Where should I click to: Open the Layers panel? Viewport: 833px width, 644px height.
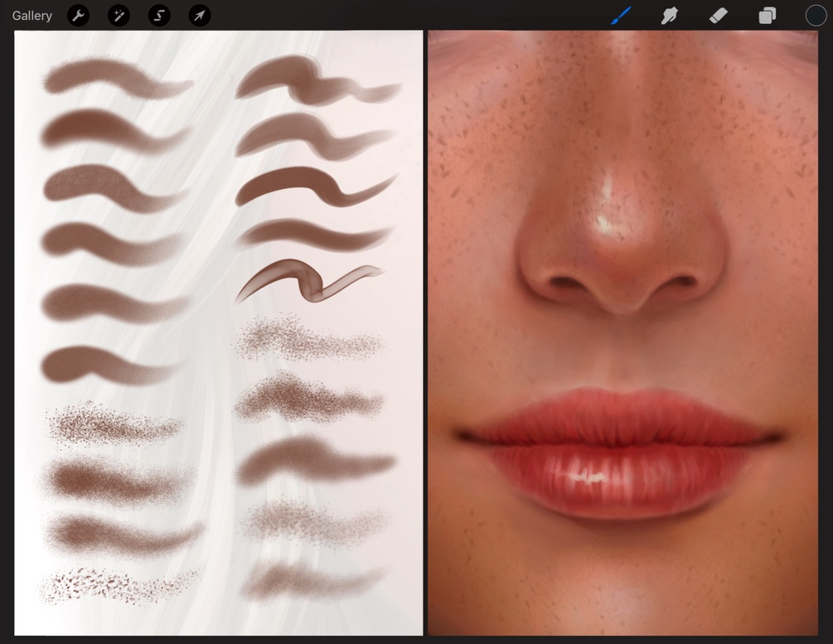(x=767, y=16)
